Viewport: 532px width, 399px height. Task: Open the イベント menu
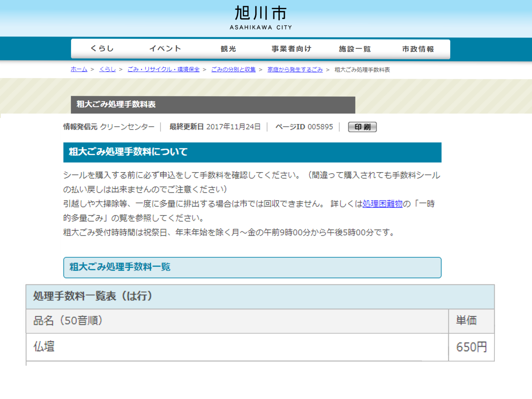(165, 49)
